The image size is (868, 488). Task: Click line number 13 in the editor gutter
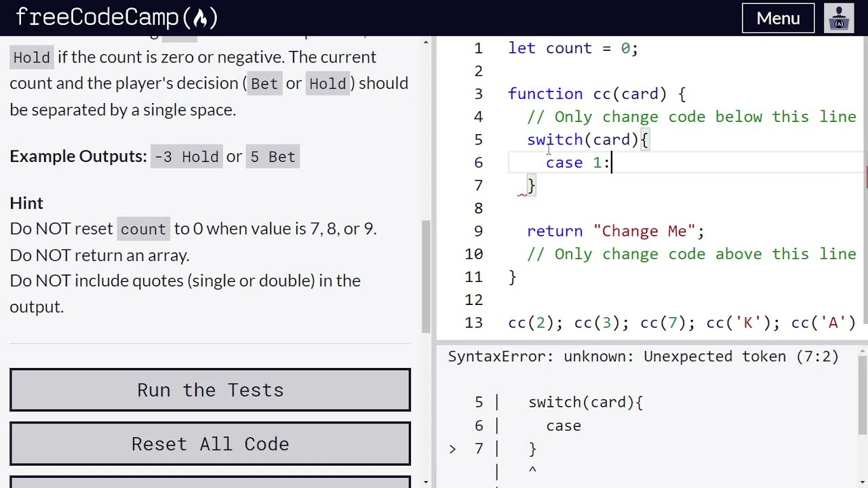[x=474, y=323]
